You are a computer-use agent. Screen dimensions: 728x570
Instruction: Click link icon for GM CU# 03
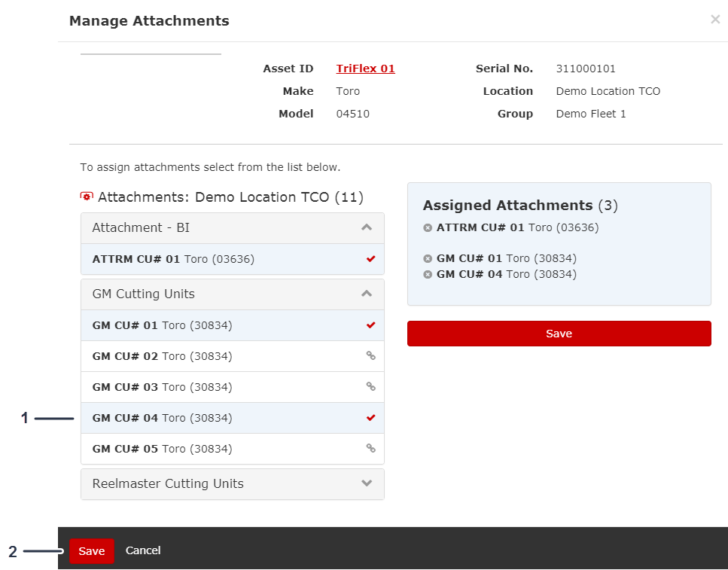click(x=370, y=387)
